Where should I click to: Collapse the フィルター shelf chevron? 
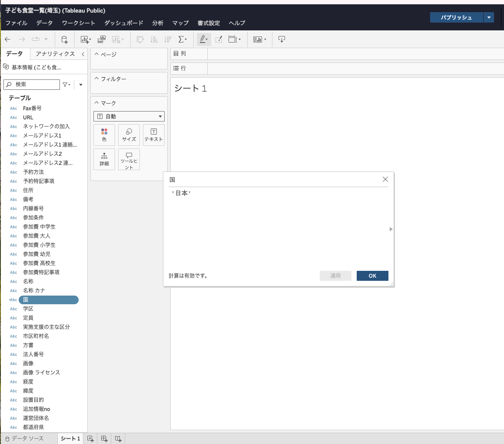point(96,78)
